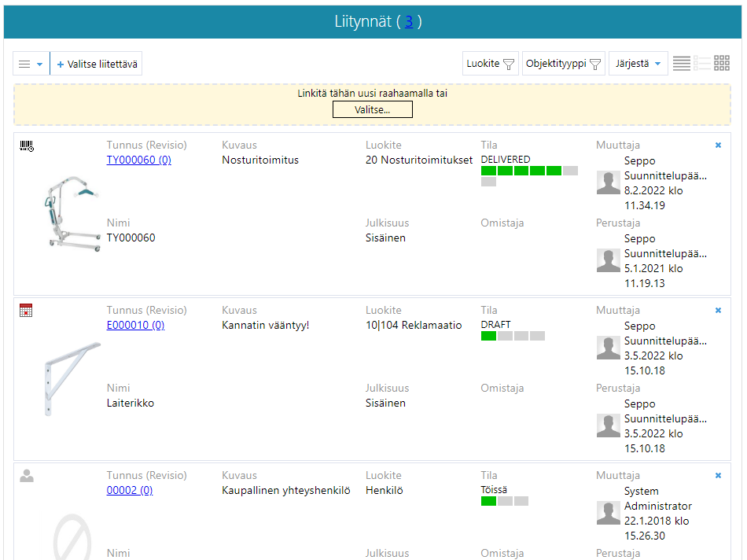The width and height of the screenshot is (747, 560).
Task: Click the barcode icon on first item
Action: (x=27, y=146)
